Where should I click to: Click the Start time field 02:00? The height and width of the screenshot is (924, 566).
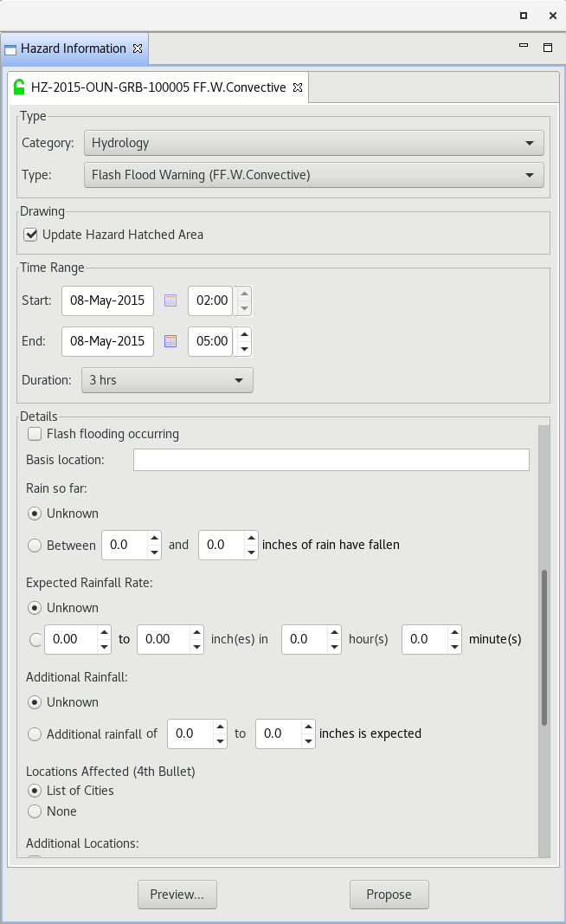[x=211, y=300]
